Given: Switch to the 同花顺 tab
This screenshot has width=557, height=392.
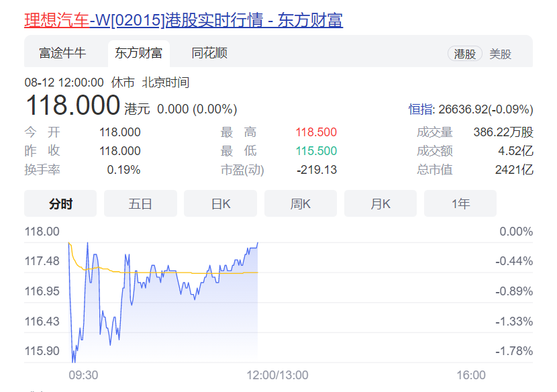Looking at the screenshot, I should pos(209,53).
